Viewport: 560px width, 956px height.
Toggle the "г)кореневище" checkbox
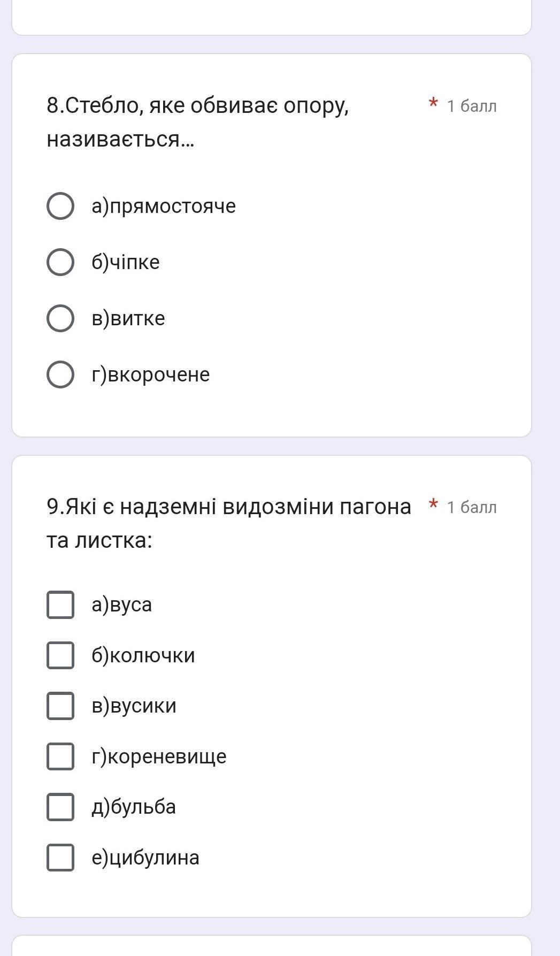click(x=60, y=756)
